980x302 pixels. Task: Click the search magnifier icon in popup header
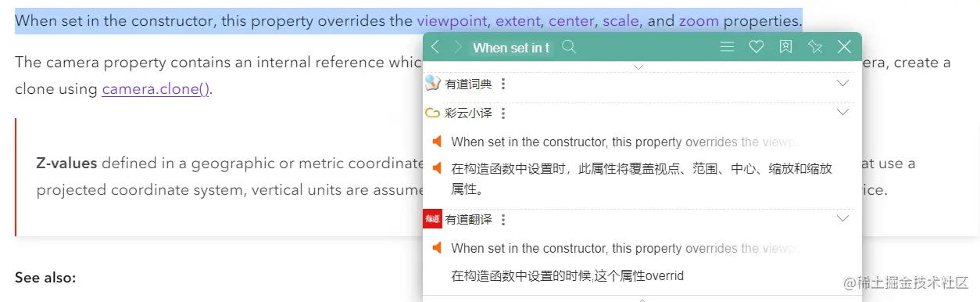[x=569, y=47]
